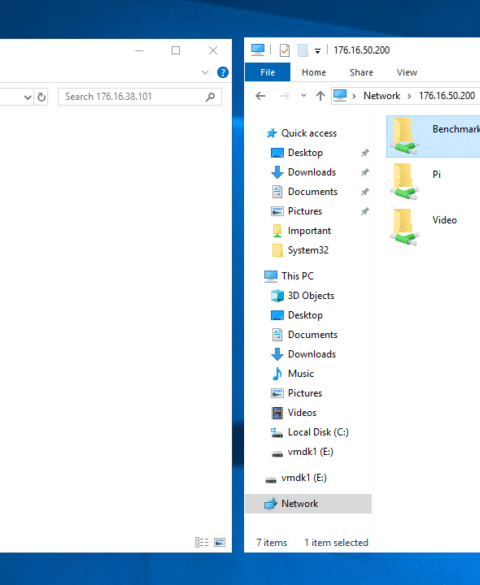Image resolution: width=480 pixels, height=585 pixels.
Task: Click the "1 item selected" status text
Action: (336, 542)
